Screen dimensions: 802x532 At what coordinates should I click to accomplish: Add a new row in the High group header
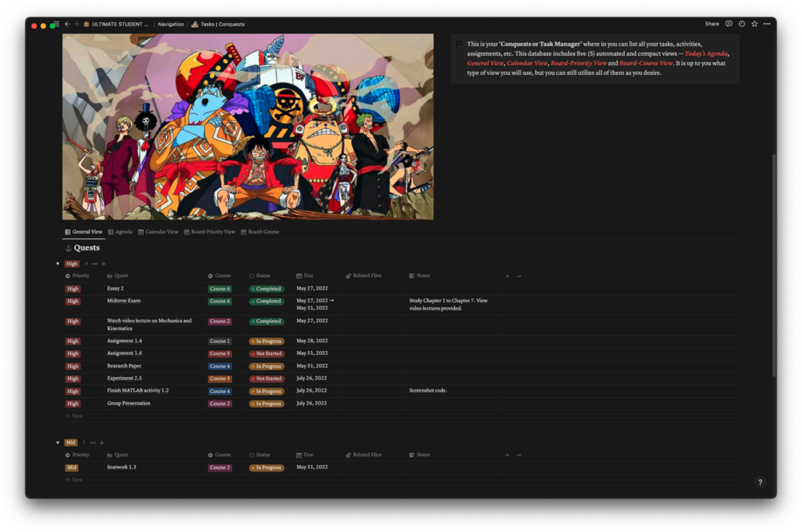(104, 264)
